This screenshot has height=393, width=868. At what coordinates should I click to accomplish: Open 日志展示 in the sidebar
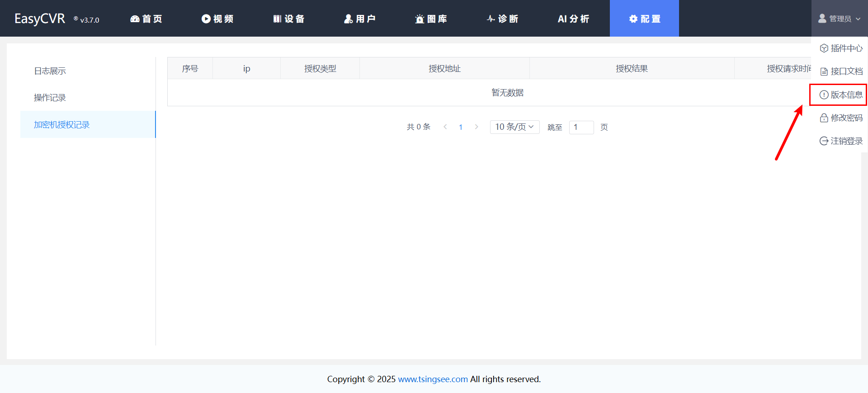50,71
